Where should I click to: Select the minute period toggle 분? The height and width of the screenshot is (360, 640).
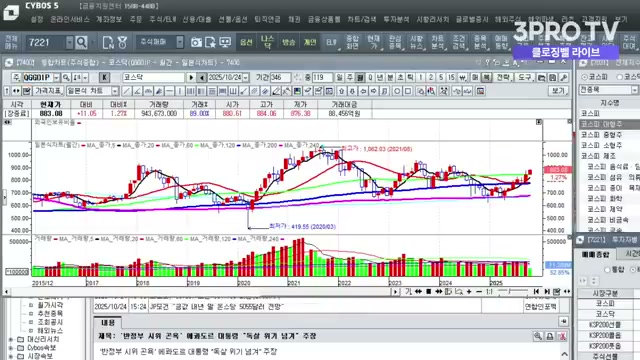(x=390, y=78)
